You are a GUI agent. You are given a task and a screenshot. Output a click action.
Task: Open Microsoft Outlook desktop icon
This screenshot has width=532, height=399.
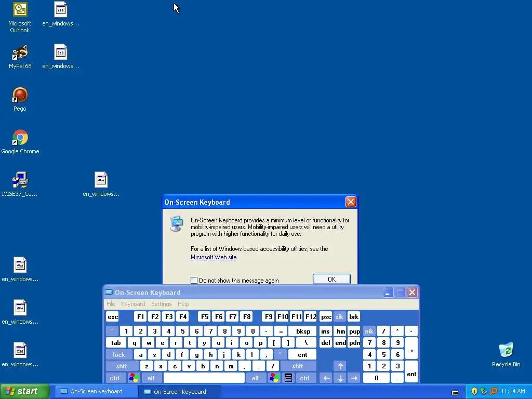pos(20,18)
